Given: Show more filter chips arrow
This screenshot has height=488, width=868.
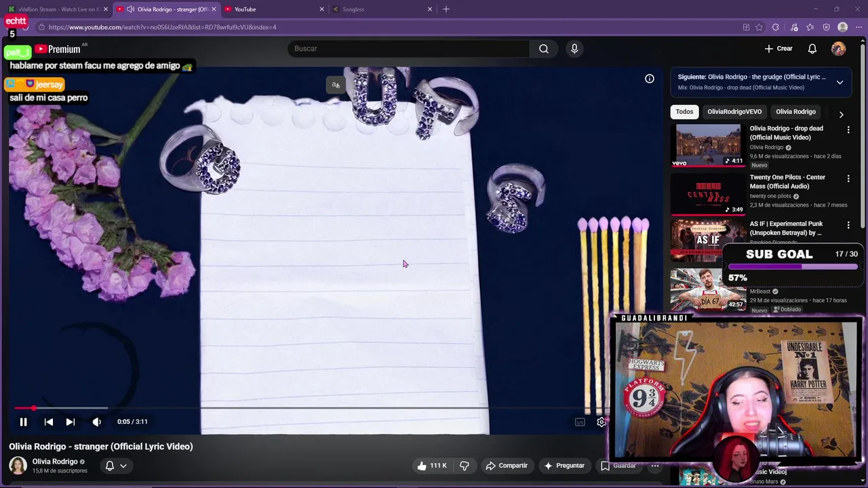Looking at the screenshot, I should tap(841, 115).
